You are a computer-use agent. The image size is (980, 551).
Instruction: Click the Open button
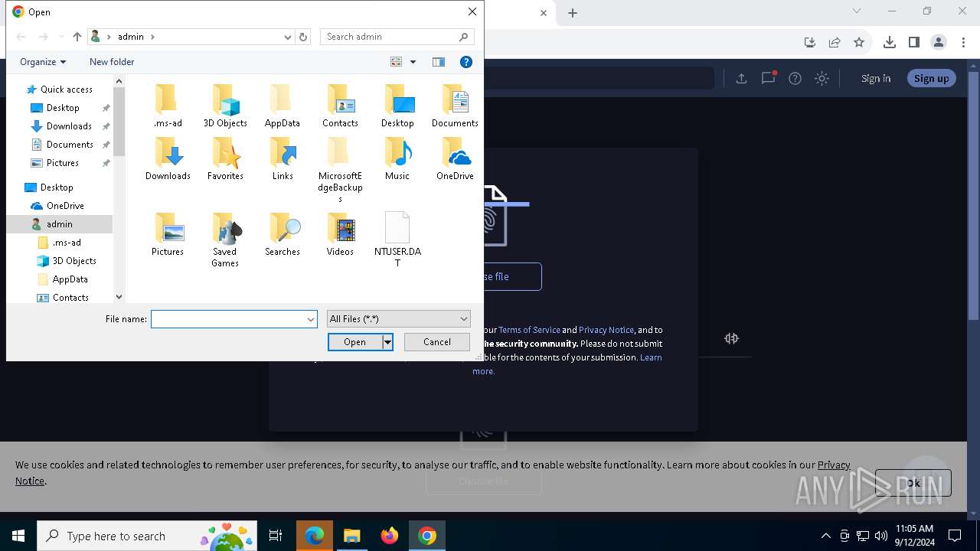click(x=355, y=342)
